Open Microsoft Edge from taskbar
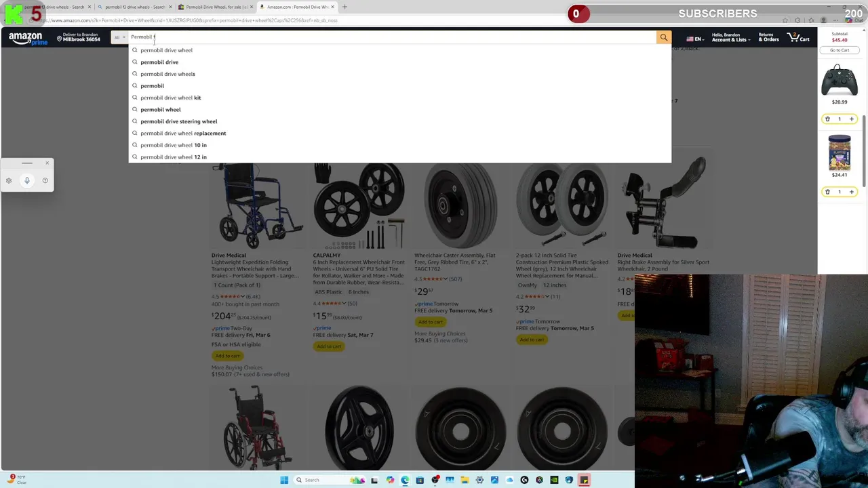Image resolution: width=868 pixels, height=488 pixels. 405,480
